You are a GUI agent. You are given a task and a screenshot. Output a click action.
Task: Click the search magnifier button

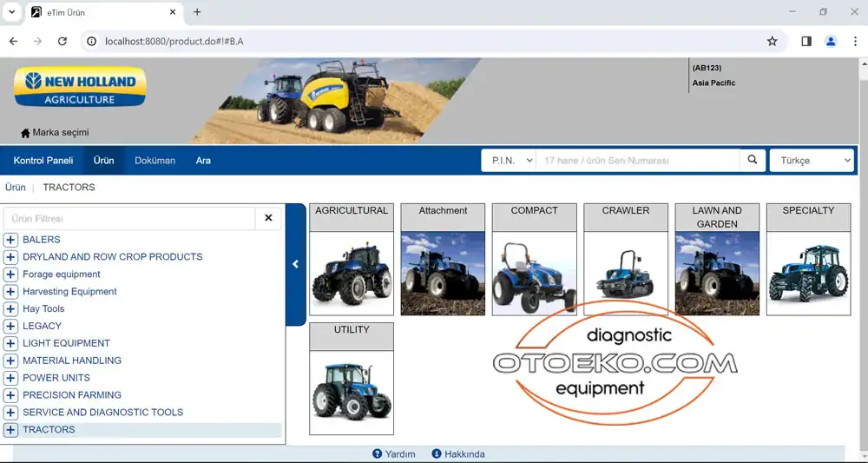coord(753,161)
